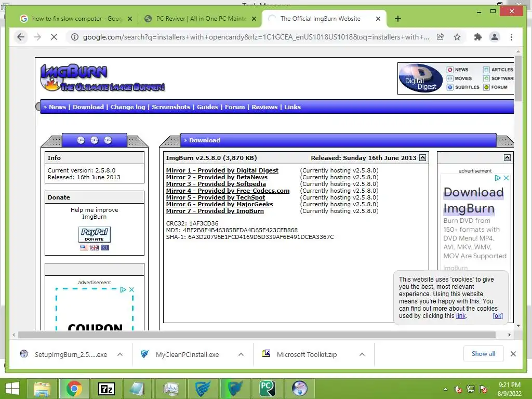Close the ImgBurn Website tab

(x=378, y=19)
